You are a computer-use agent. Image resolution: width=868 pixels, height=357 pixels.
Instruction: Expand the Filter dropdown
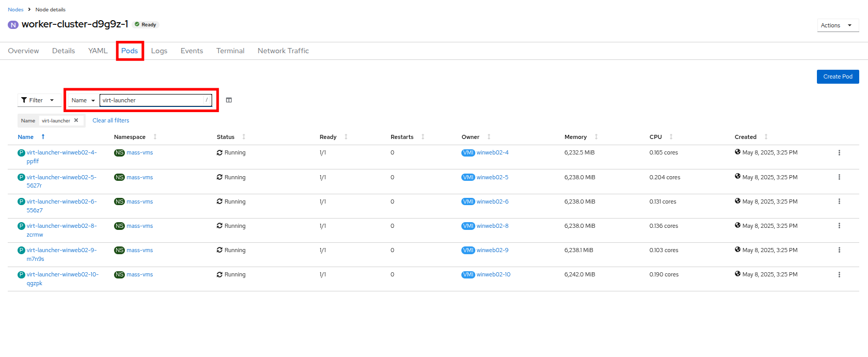tap(39, 100)
